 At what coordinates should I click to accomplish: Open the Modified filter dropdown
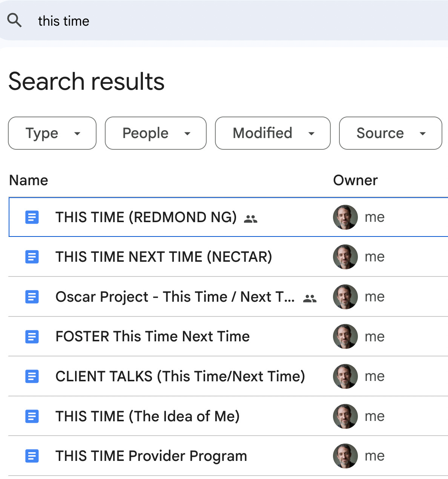(x=273, y=133)
